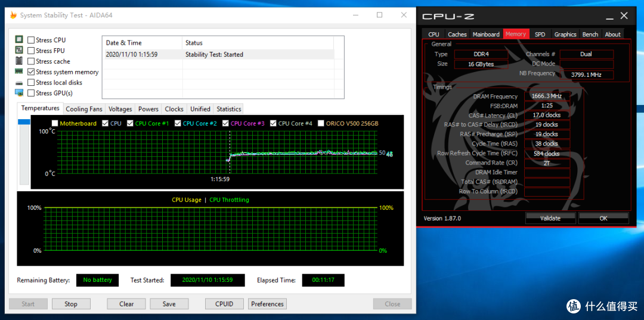Click the cache chip icon beside Stress cache
Screen dimensions: 644x320
click(x=19, y=61)
